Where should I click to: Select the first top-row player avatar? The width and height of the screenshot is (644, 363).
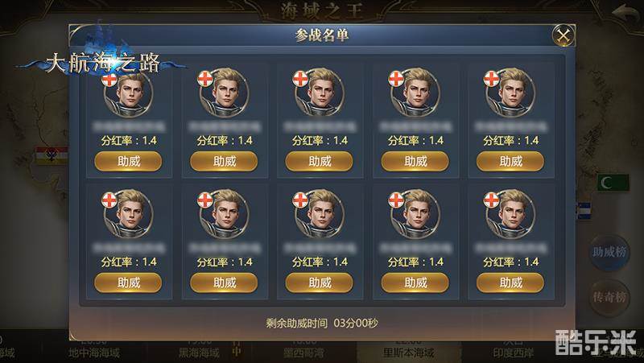point(128,93)
